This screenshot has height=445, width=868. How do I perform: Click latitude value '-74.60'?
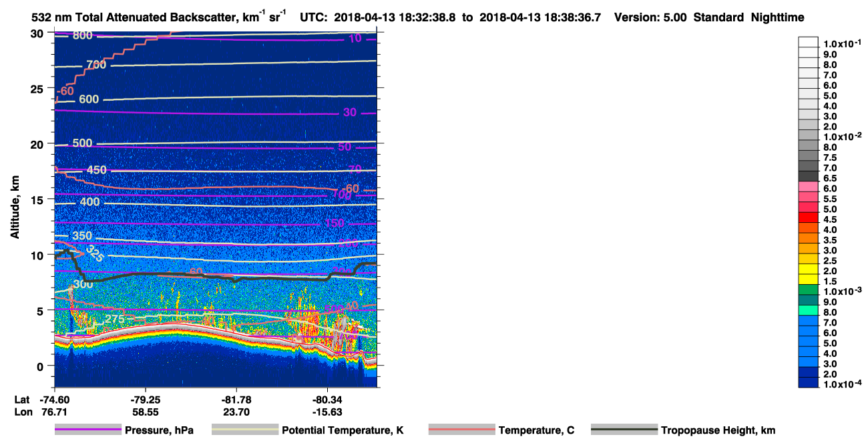pyautogui.click(x=54, y=399)
